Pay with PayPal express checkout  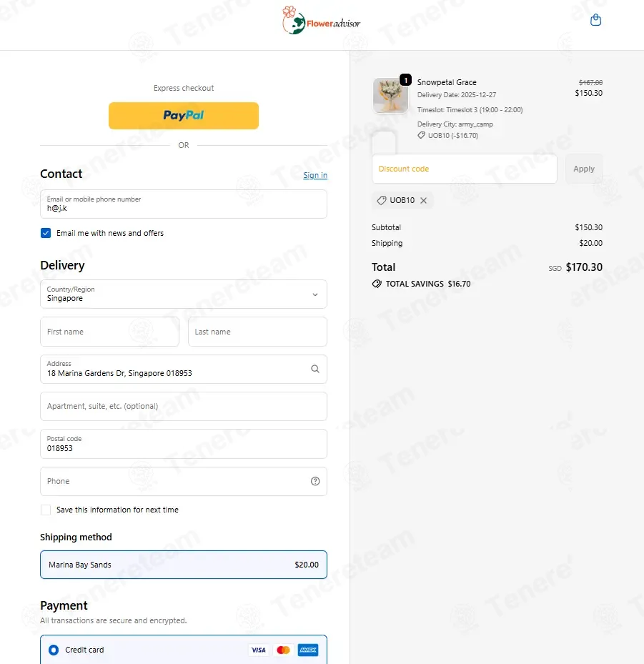point(183,116)
